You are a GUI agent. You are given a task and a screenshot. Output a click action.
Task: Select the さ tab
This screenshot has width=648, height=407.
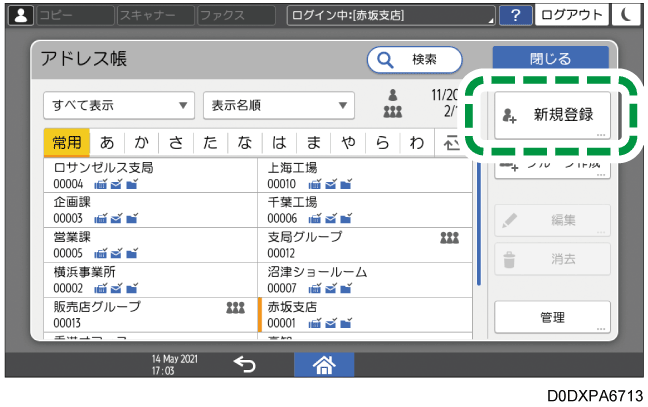pos(176,143)
